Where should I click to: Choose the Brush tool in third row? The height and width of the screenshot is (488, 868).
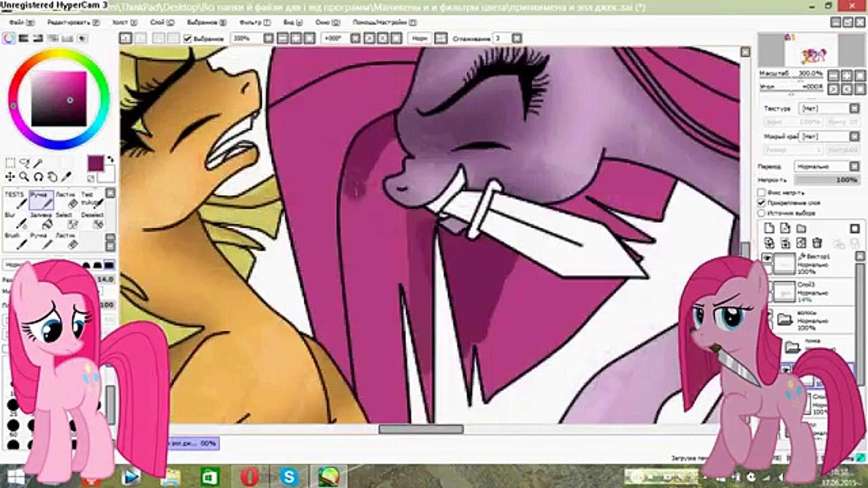16,241
